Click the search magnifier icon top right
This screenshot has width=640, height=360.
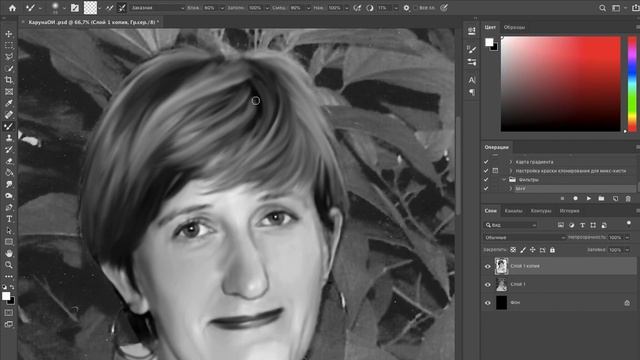pyautogui.click(x=602, y=8)
